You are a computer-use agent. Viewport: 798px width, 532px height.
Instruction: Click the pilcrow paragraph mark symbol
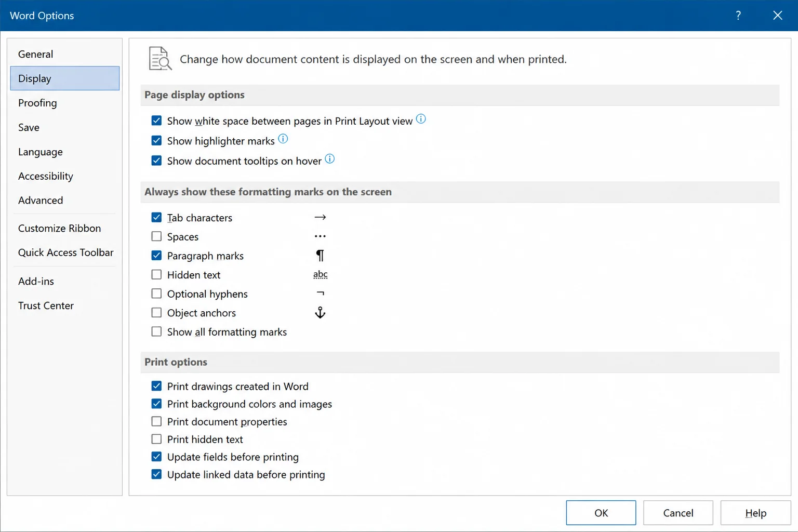320,256
